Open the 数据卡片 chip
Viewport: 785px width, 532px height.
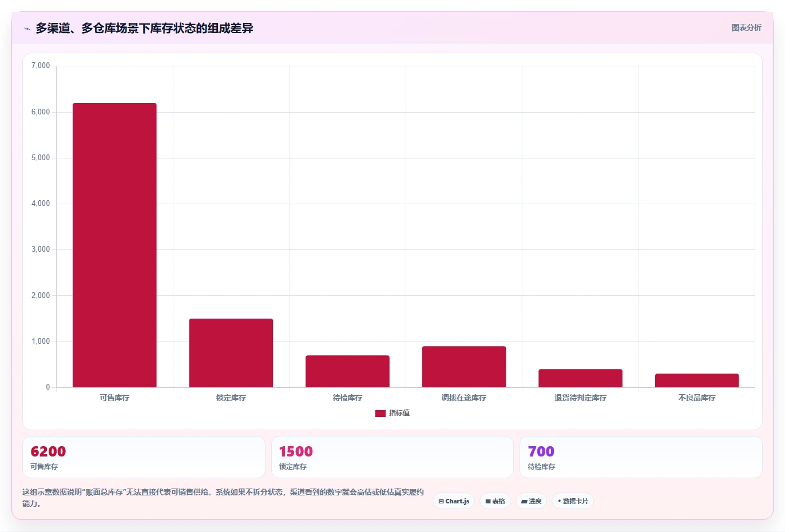[x=573, y=501]
